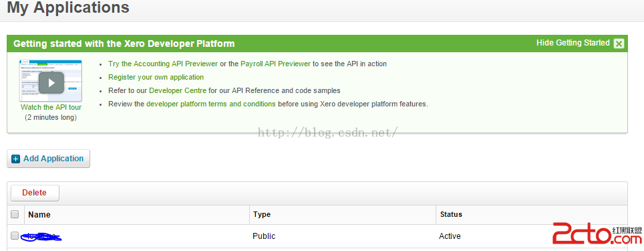Follow Register your own application link
Viewport: 644px width, 251px height.
click(156, 77)
